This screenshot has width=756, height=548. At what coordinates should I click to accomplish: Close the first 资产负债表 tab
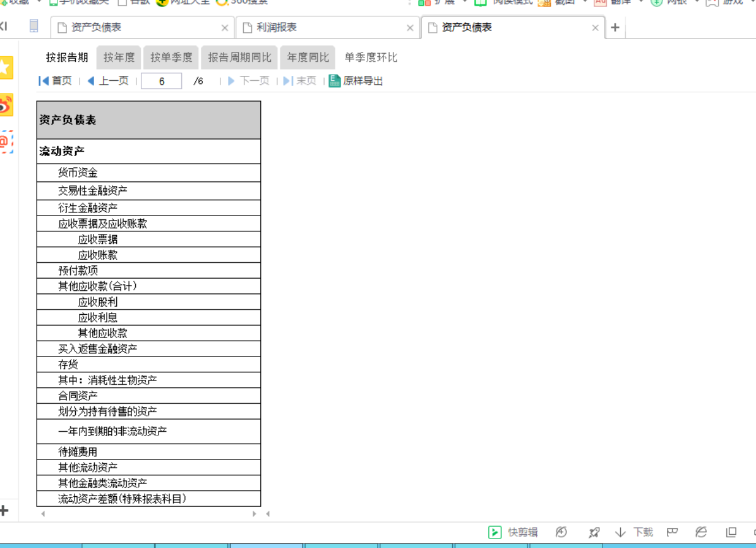tap(225, 28)
